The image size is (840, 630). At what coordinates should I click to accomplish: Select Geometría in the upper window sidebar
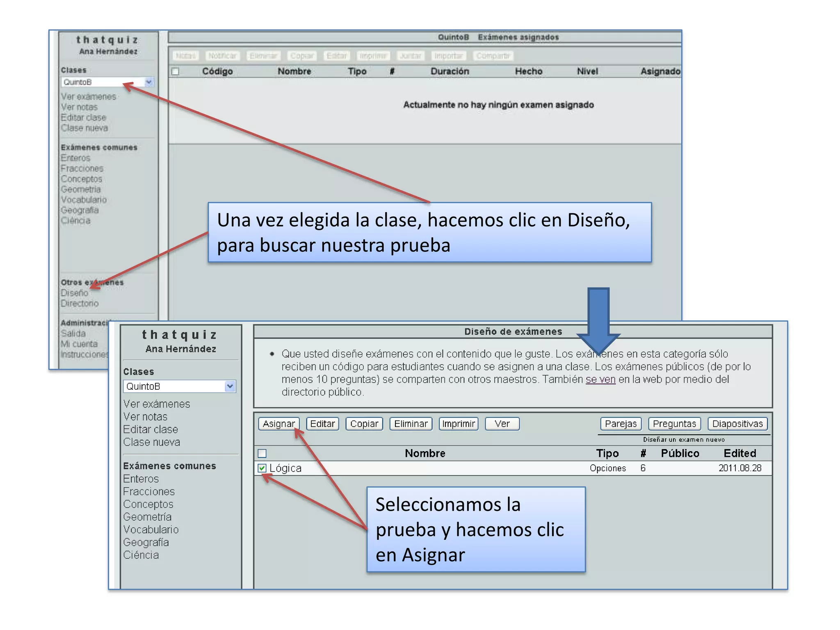coord(81,189)
